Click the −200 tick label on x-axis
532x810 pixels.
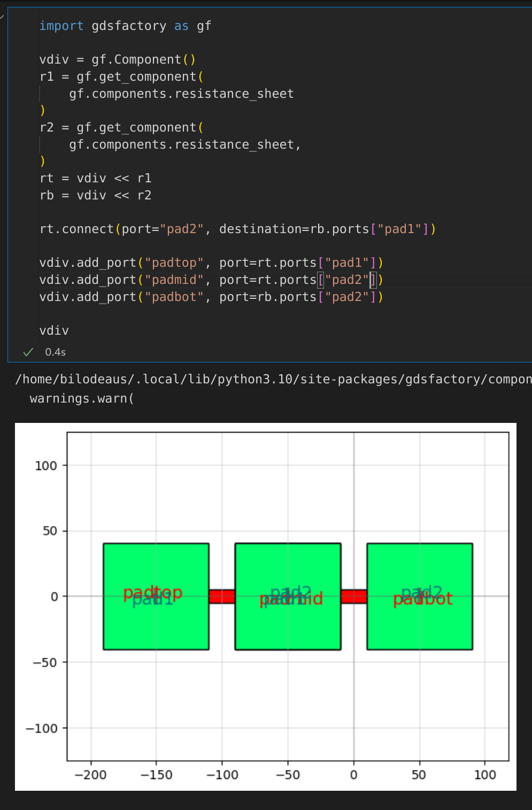click(91, 774)
